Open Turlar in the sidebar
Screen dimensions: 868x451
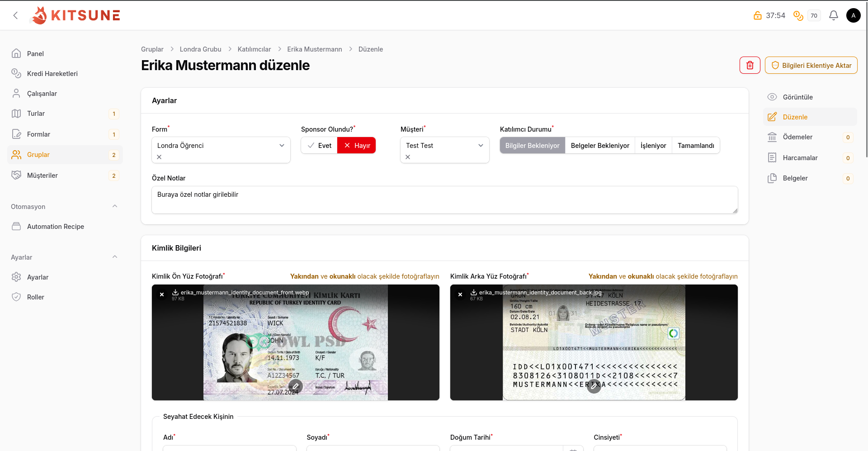(65, 114)
